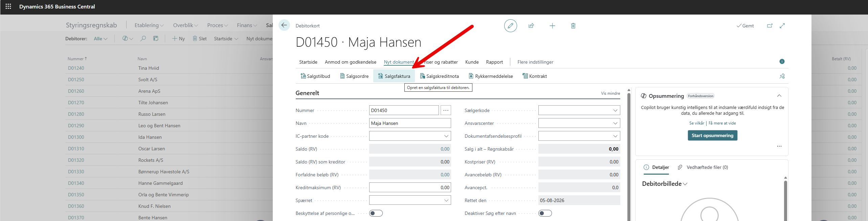Open the IC-partner kode dropdown
Viewport: 868px width, 221px height.
[x=446, y=136]
